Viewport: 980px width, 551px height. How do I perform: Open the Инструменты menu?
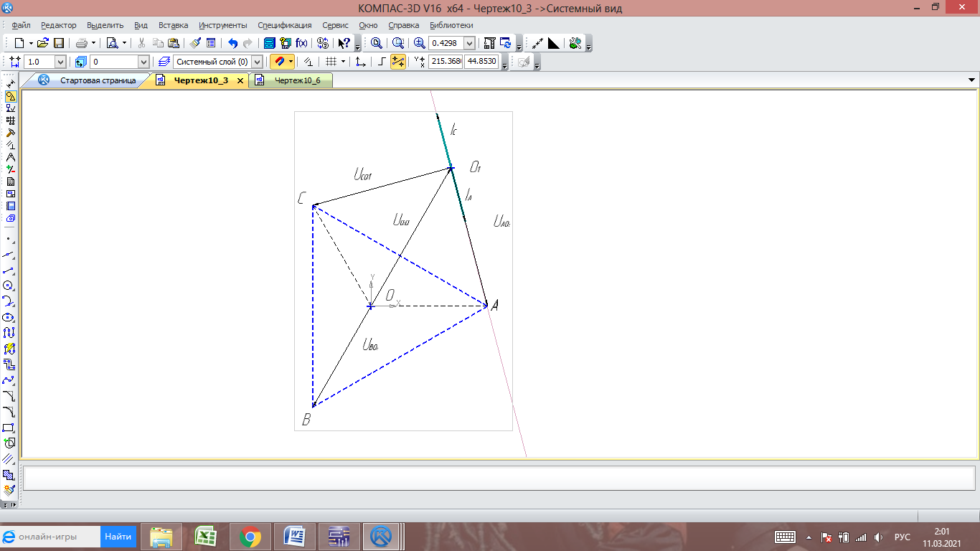point(223,25)
